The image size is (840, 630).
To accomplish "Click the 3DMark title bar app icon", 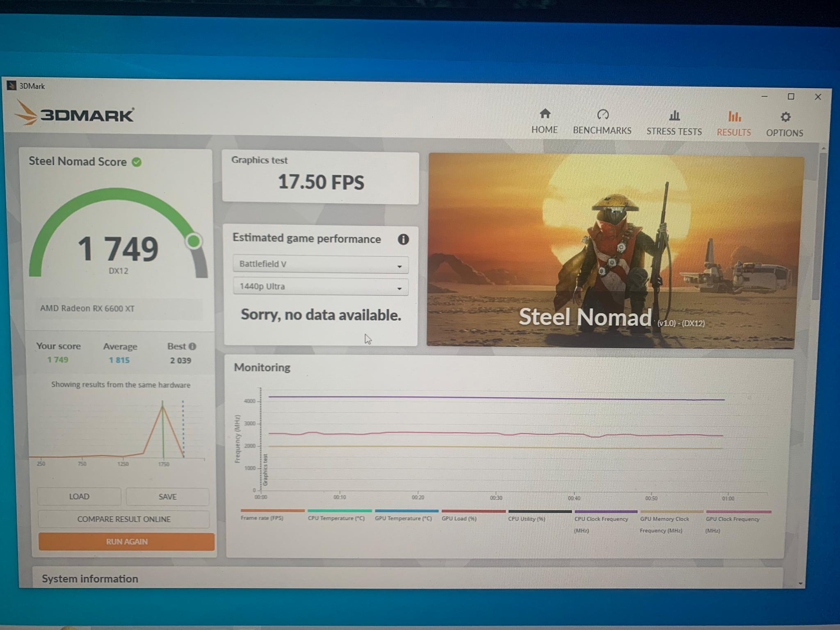I will (11, 85).
